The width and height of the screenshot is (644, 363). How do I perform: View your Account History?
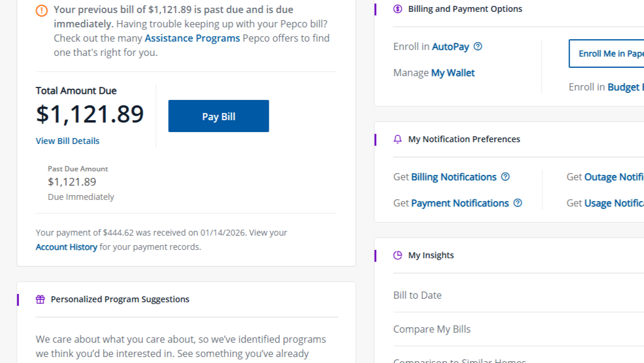tap(66, 246)
